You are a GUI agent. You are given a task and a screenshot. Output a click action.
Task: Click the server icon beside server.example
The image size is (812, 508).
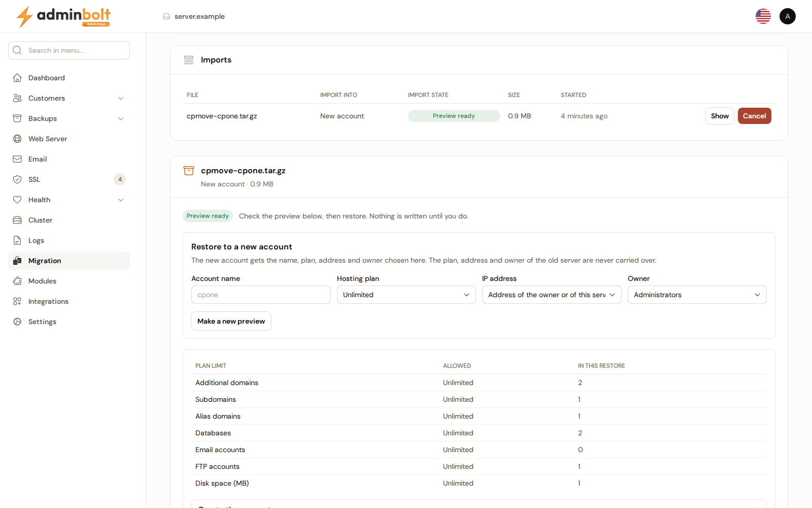(x=166, y=16)
